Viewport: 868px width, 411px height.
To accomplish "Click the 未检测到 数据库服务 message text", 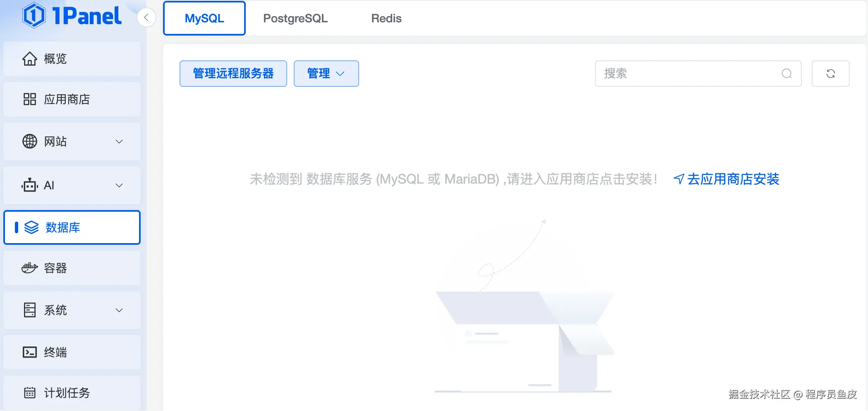I will pyautogui.click(x=453, y=179).
